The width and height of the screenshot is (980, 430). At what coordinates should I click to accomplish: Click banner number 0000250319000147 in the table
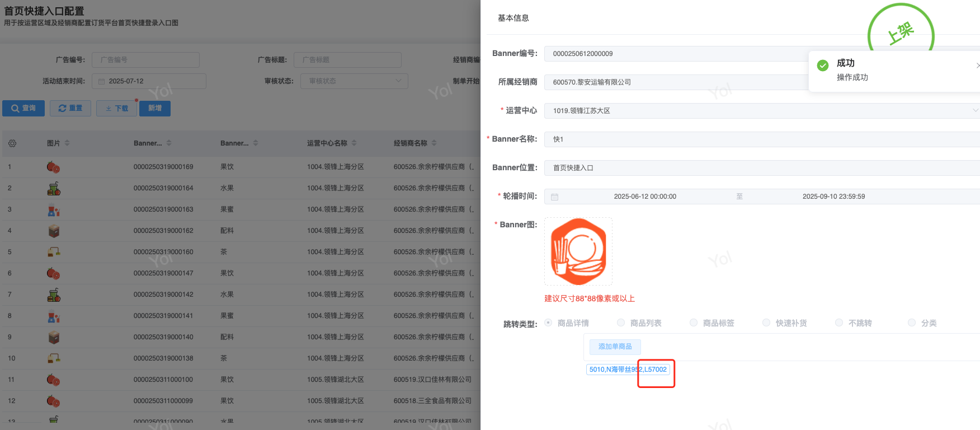click(x=163, y=273)
